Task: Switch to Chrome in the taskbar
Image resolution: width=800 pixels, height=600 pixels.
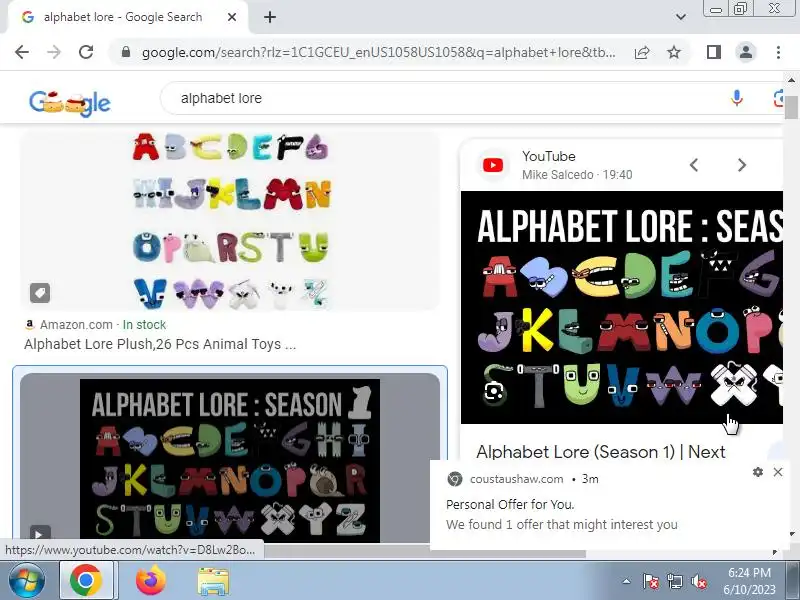Action: [86, 581]
